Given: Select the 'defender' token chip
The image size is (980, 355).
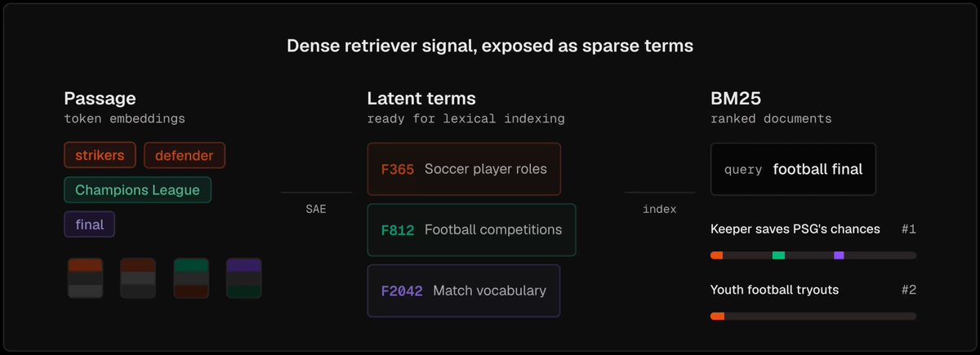Looking at the screenshot, I should [x=185, y=155].
